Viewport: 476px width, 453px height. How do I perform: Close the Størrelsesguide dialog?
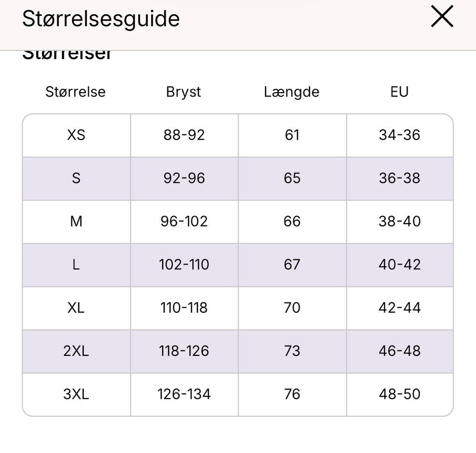coord(442,17)
